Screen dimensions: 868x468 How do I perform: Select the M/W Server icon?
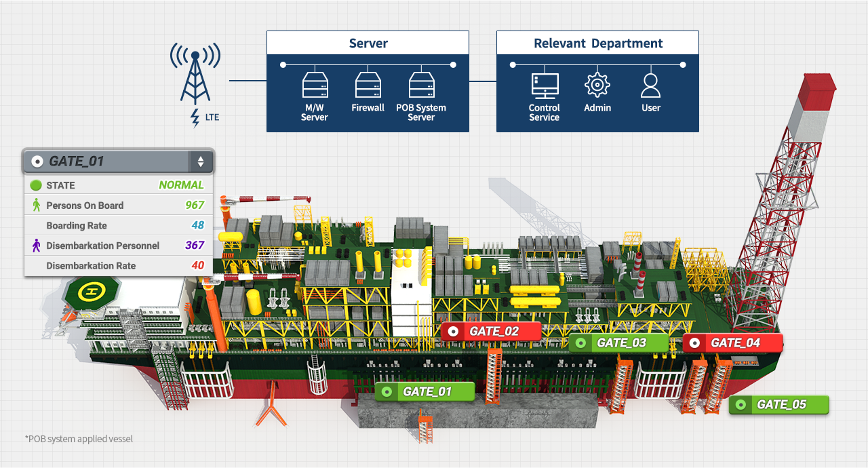(315, 85)
